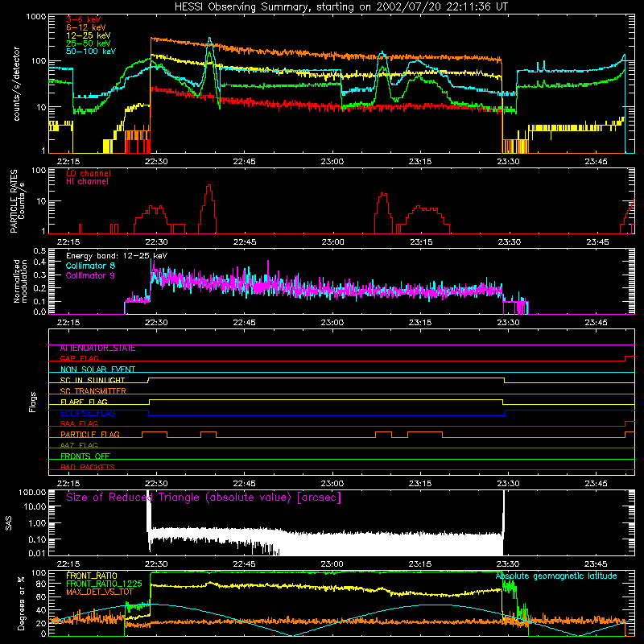644x644 pixels.
Task: Click the 50-100 keV peak near 22:39
Action: [209, 39]
